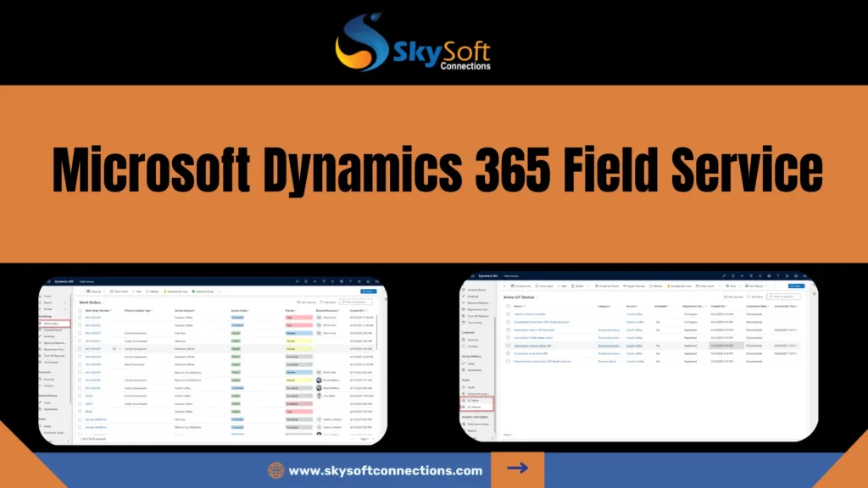Click the funnel icon in Work Orders header
The height and width of the screenshot is (488, 868).
click(323, 281)
